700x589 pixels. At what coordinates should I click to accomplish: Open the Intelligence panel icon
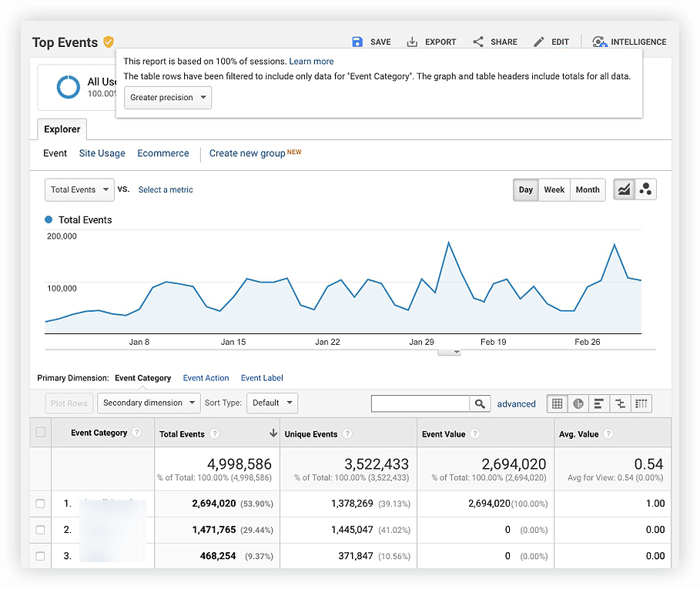click(x=600, y=42)
